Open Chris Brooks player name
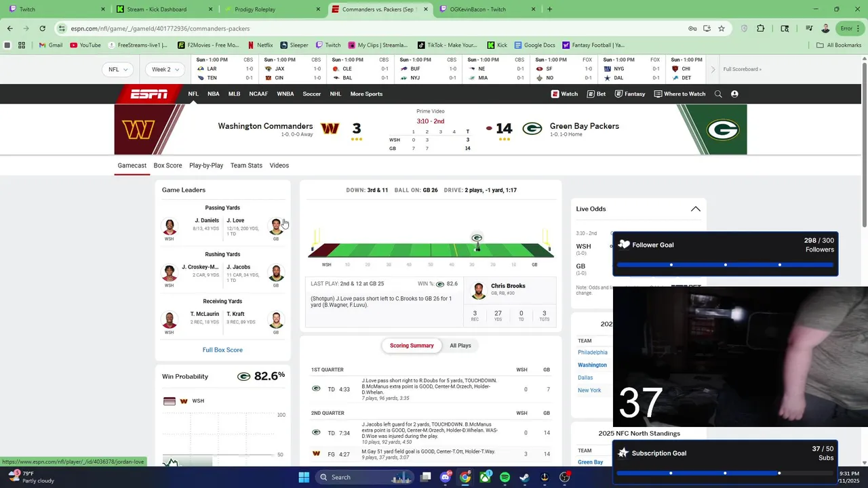 (x=508, y=286)
